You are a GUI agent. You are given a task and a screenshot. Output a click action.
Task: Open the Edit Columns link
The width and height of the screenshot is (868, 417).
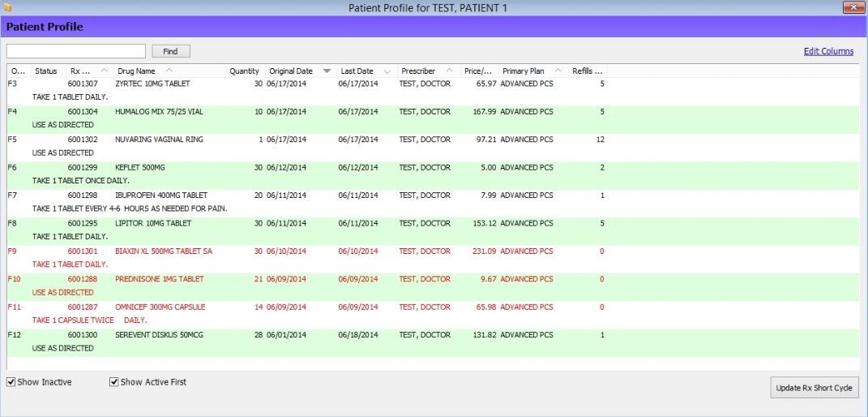pyautogui.click(x=829, y=51)
